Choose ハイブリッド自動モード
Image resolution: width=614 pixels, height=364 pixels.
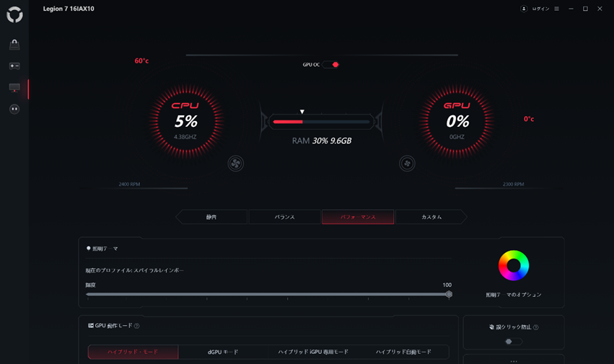point(404,352)
